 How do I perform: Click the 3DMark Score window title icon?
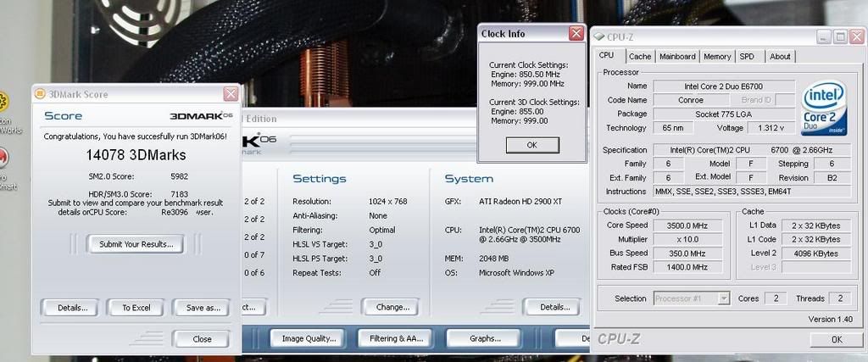pyautogui.click(x=40, y=94)
